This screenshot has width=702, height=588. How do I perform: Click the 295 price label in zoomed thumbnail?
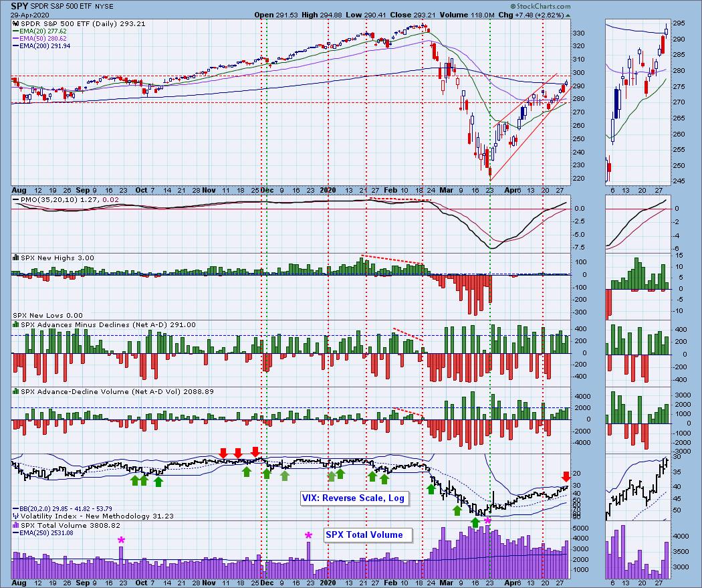coord(679,23)
